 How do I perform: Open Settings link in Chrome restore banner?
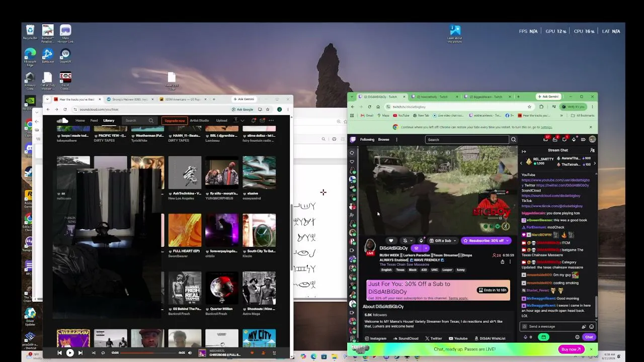click(x=546, y=127)
